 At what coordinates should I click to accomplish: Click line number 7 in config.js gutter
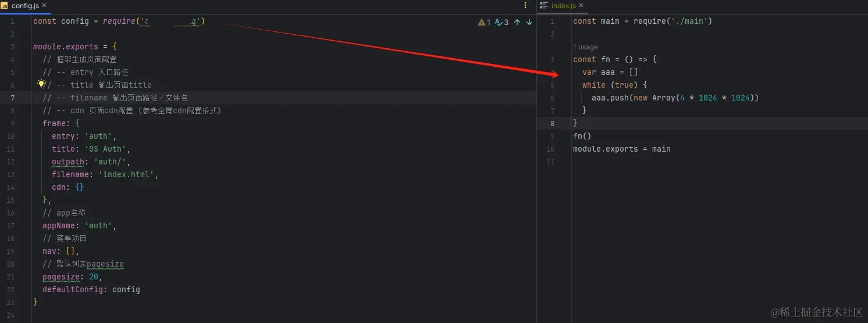12,98
